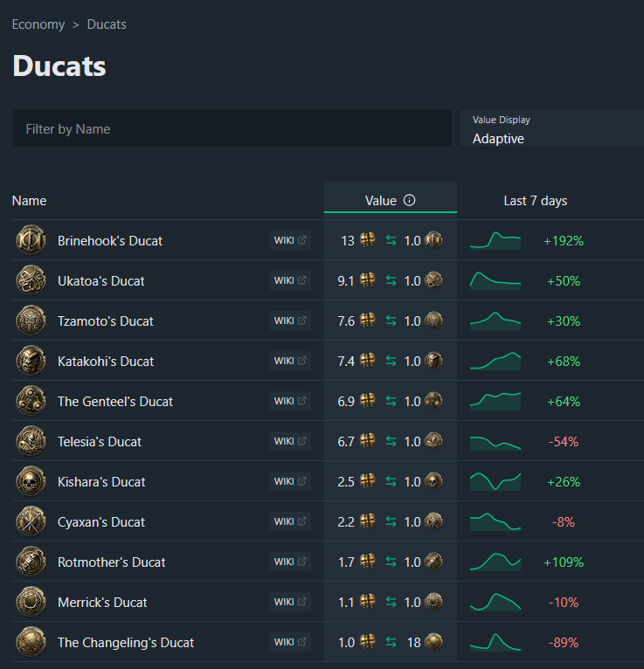This screenshot has width=644, height=669.
Task: Click the Kishara's Ducat skull coin icon
Action: [31, 481]
